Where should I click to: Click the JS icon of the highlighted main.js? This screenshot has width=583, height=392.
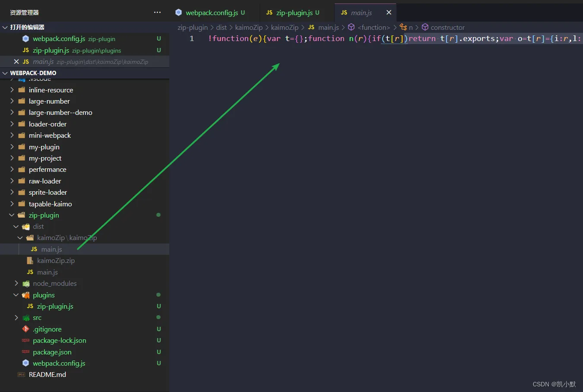point(34,249)
